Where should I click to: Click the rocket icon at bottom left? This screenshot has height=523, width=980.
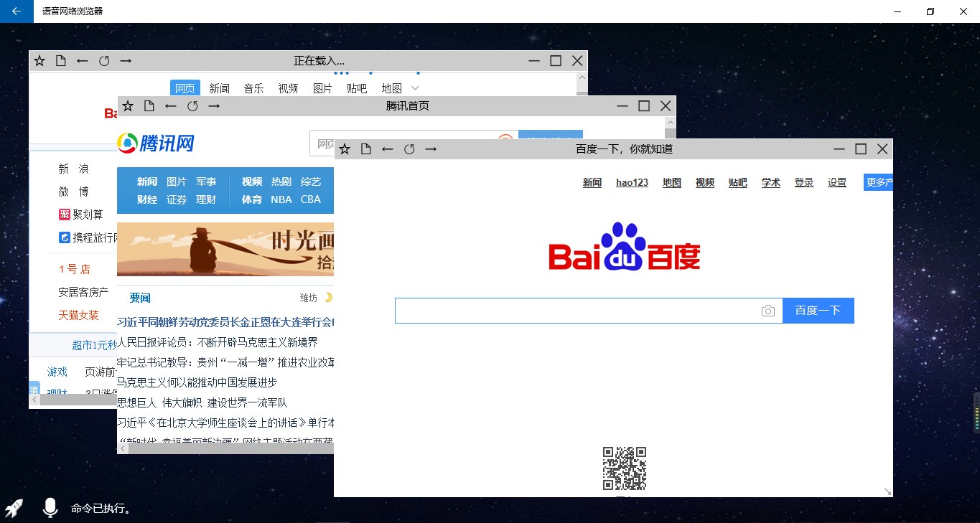[x=14, y=508]
